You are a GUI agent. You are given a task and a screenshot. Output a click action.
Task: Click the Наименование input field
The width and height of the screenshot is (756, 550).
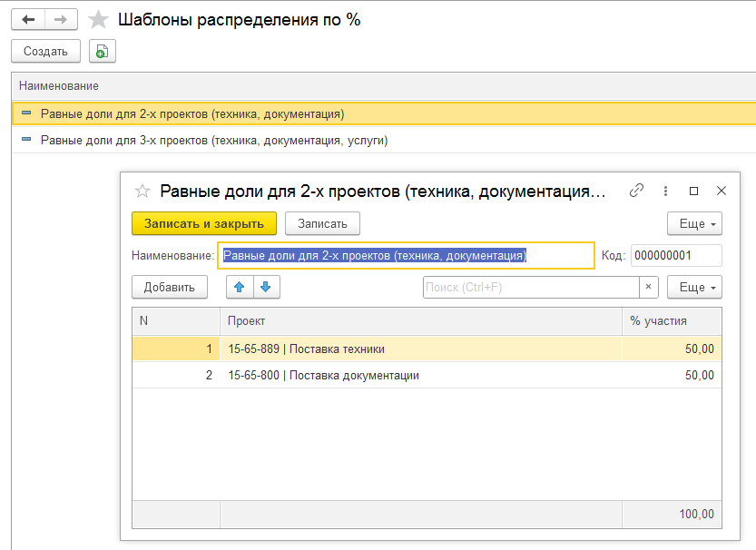pyautogui.click(x=406, y=256)
